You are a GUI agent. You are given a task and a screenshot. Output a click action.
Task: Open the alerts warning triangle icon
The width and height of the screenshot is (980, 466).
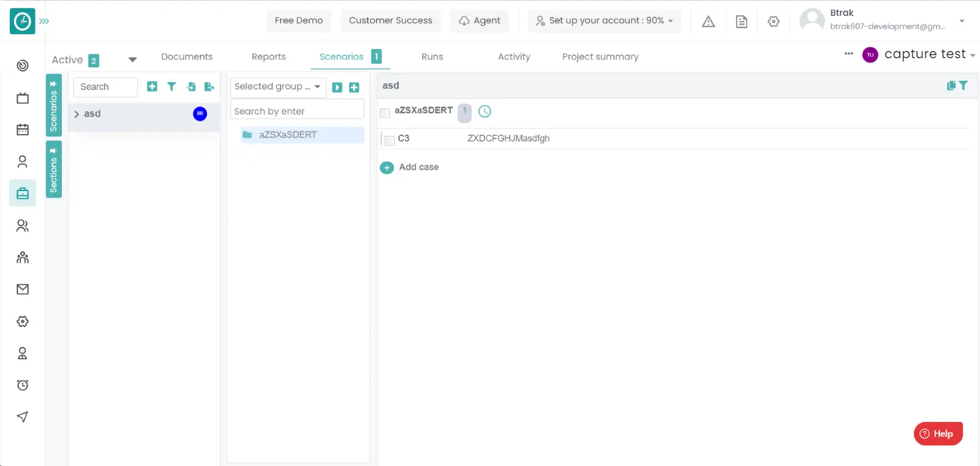(x=708, y=21)
